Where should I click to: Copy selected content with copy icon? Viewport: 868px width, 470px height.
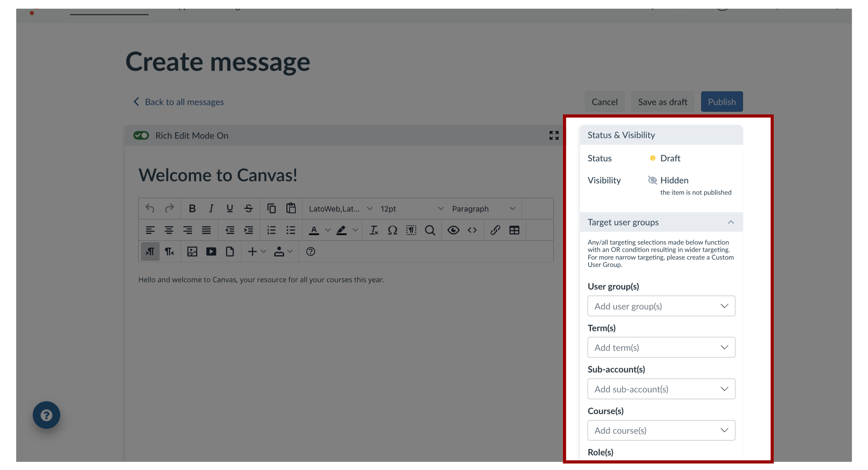click(271, 208)
